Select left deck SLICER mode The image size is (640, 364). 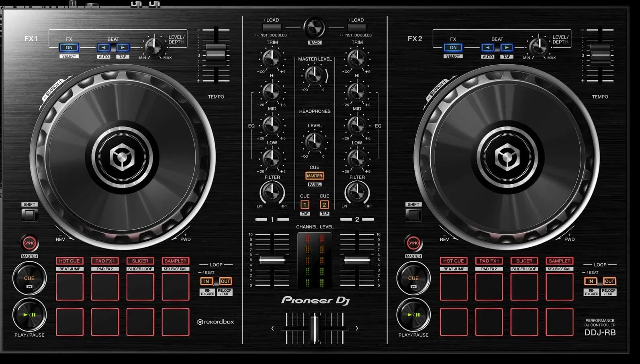pyautogui.click(x=140, y=261)
